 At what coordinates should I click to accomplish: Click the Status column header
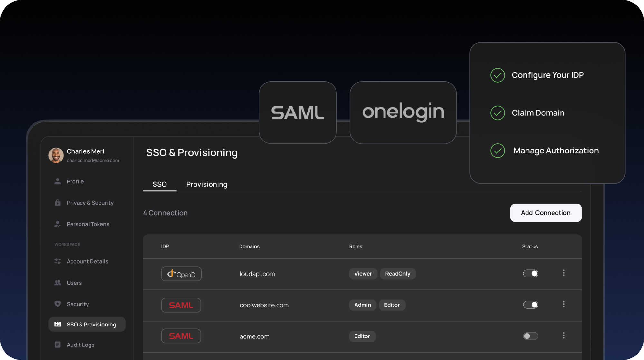530,246
